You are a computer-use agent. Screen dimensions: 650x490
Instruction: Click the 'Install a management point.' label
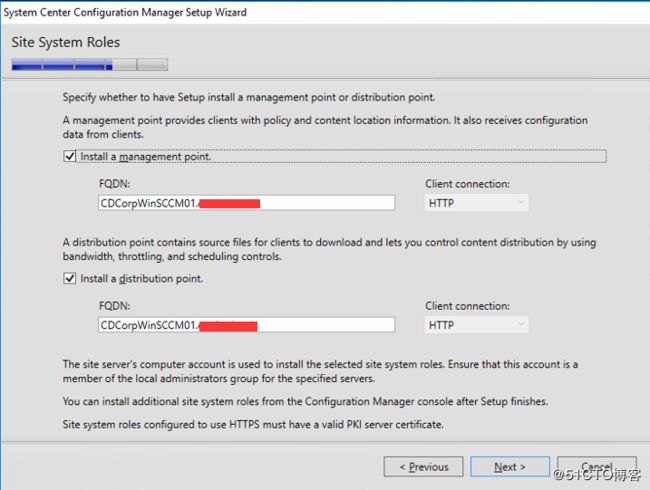[146, 156]
